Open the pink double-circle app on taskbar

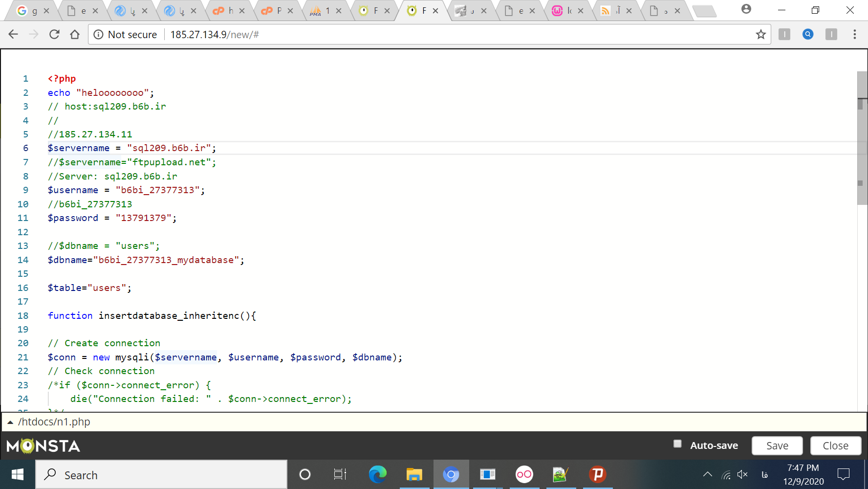click(x=524, y=474)
